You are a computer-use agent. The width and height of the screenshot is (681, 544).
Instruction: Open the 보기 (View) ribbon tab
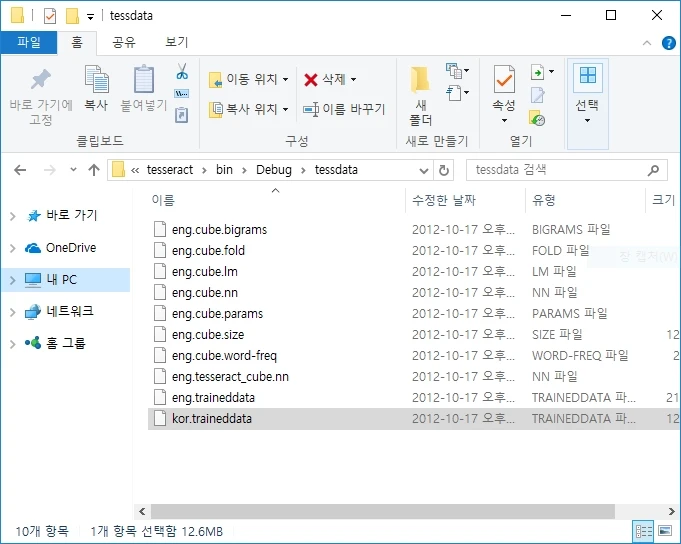tap(176, 42)
